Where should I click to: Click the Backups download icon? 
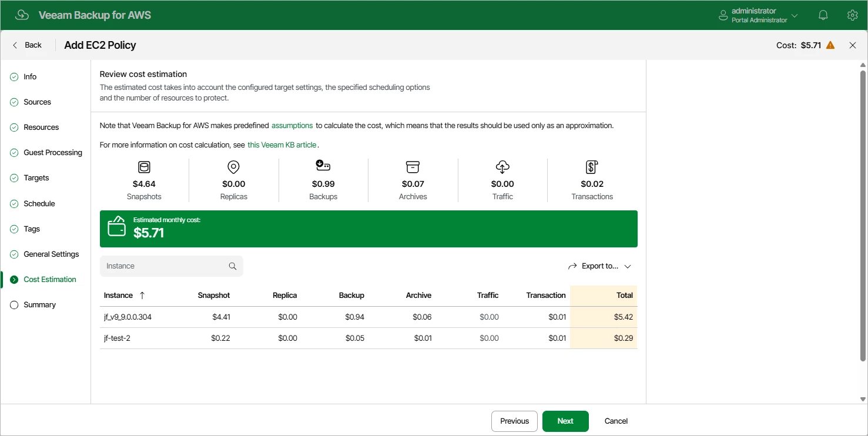(x=323, y=167)
